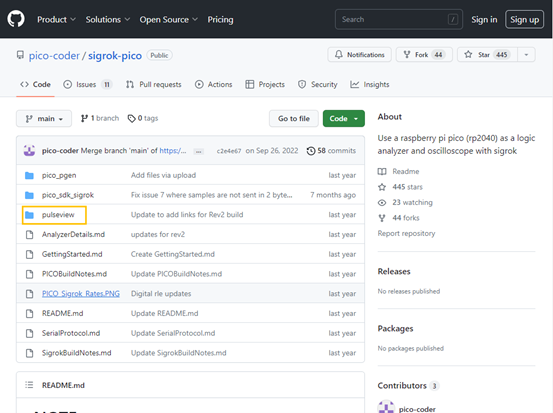Star the sigrok-pico repository
Viewport: 553px width, 413px height.
click(487, 55)
